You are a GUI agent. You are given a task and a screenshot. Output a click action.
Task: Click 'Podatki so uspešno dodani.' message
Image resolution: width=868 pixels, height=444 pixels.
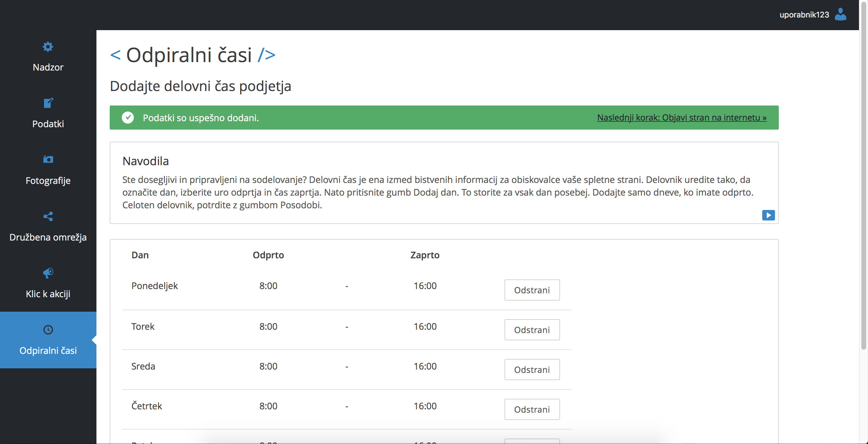(201, 118)
